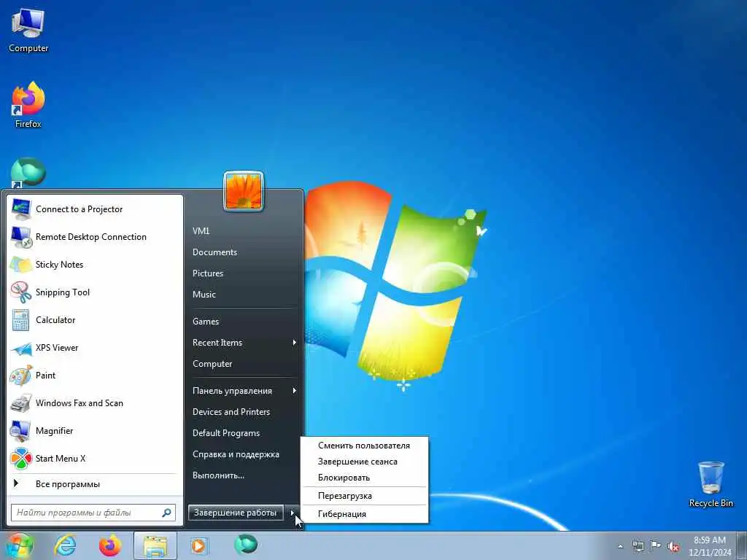This screenshot has height=560, width=747.
Task: Click the Connect to a Projector icon
Action: (21, 209)
